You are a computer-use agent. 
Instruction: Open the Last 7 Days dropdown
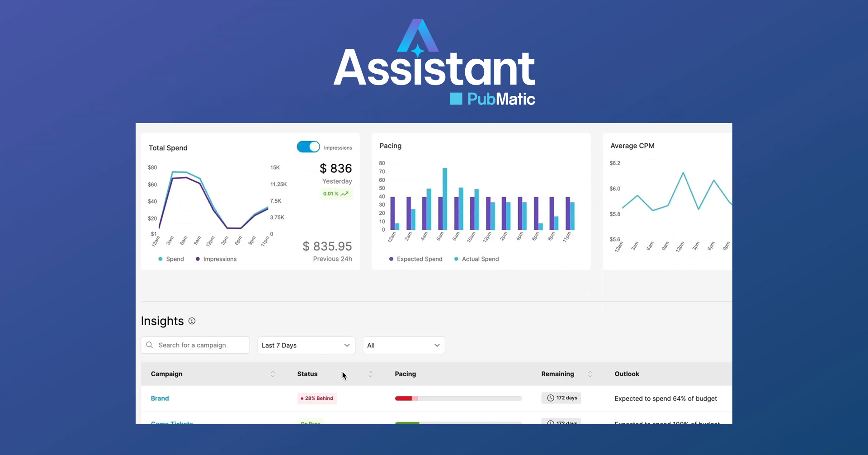(x=306, y=345)
